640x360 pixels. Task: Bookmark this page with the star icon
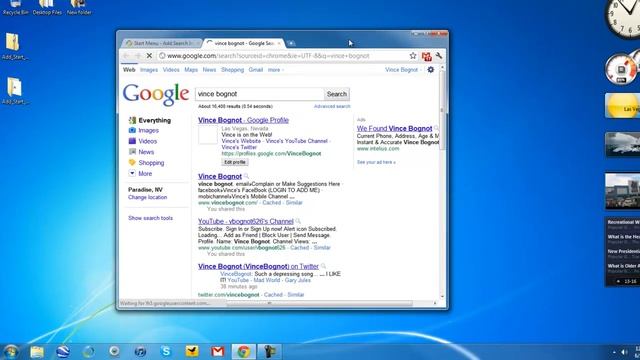coord(413,56)
